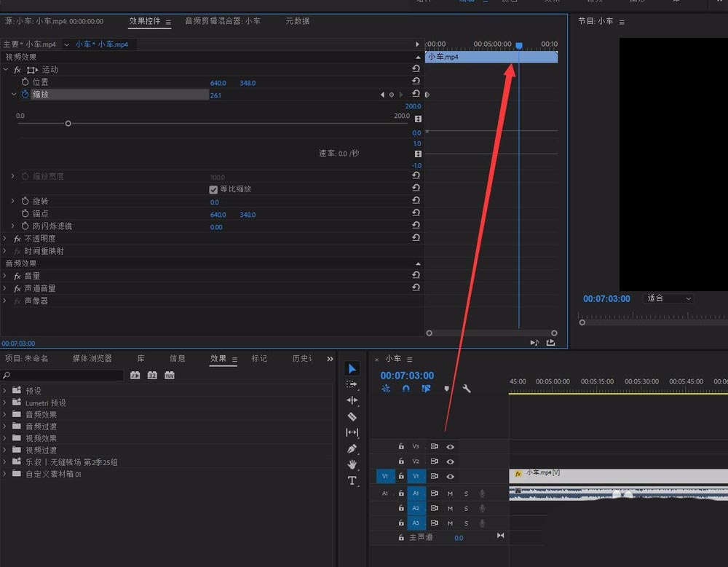Reset the 旋转 rotation parameter
Viewport: 728px width, 567px height.
pos(416,201)
